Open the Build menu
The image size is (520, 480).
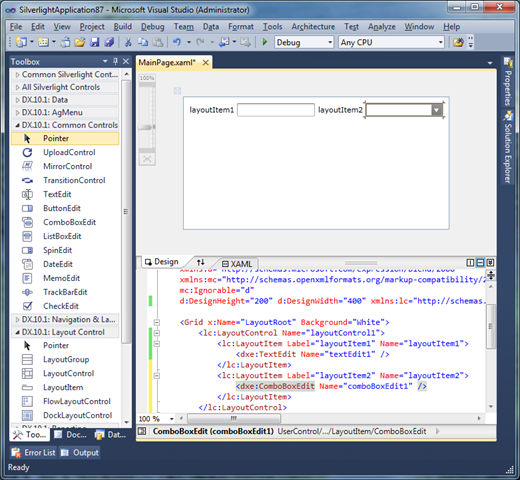(x=123, y=27)
